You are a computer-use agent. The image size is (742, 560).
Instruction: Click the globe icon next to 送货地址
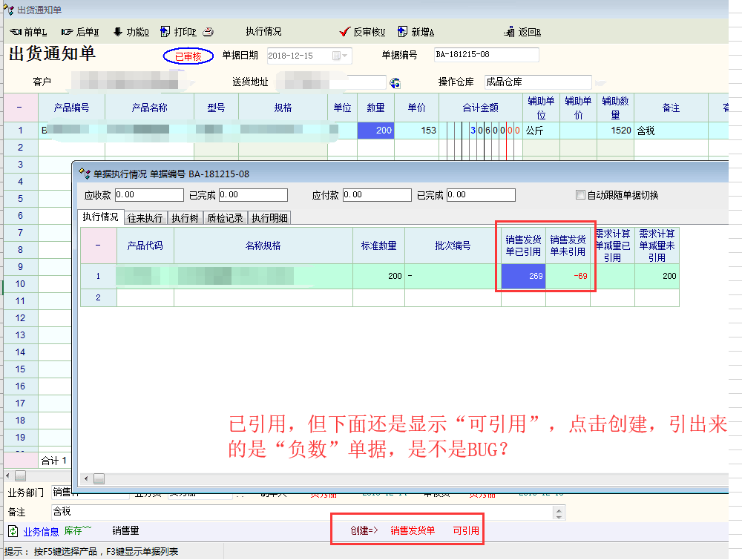[x=395, y=82]
